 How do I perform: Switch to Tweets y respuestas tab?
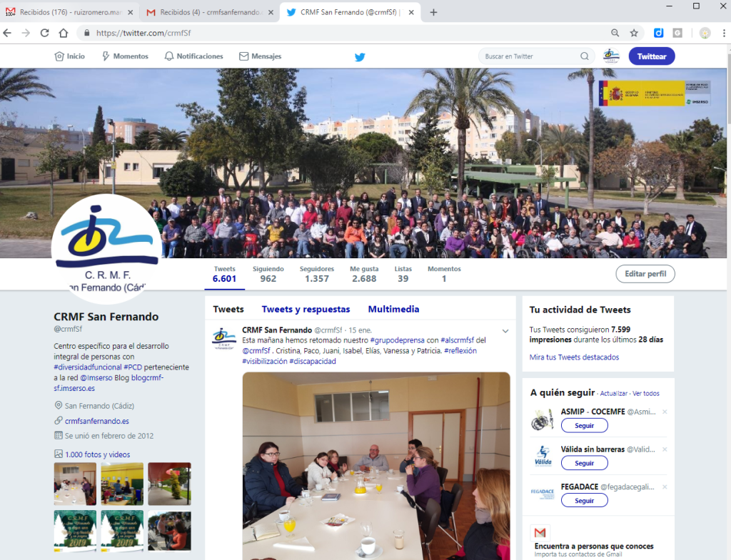coord(306,309)
